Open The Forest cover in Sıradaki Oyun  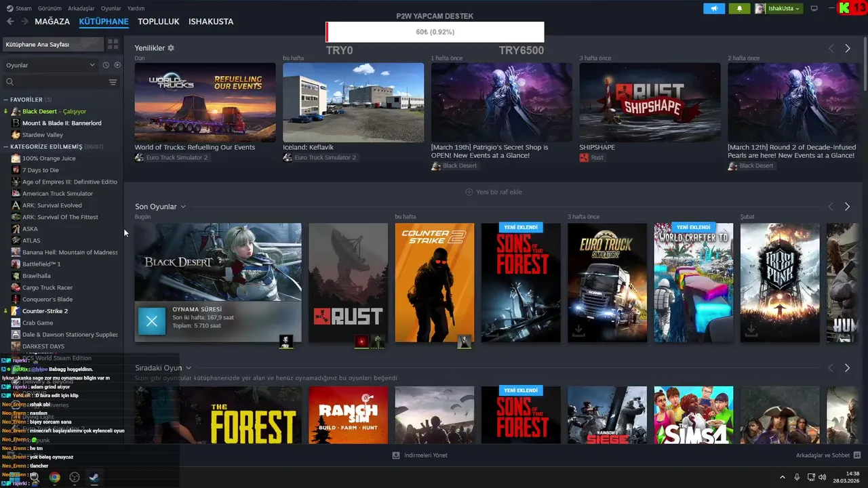(218, 415)
